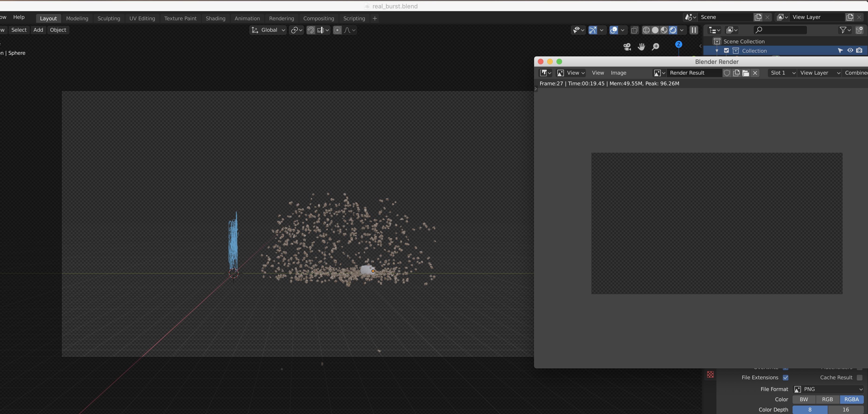Open the Animation workspace tab
Screen dimensions: 868x414
click(x=247, y=19)
